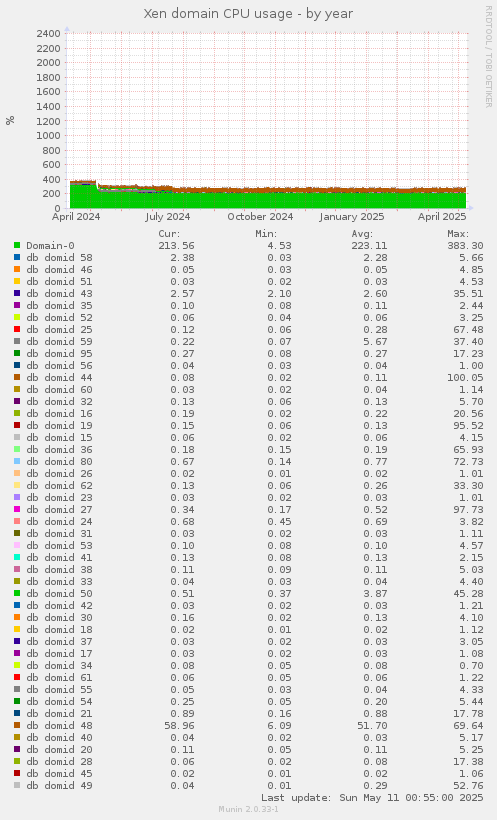The image size is (497, 820).
Task: Click db domid 50 Avg value 3.87
Action: tap(376, 594)
